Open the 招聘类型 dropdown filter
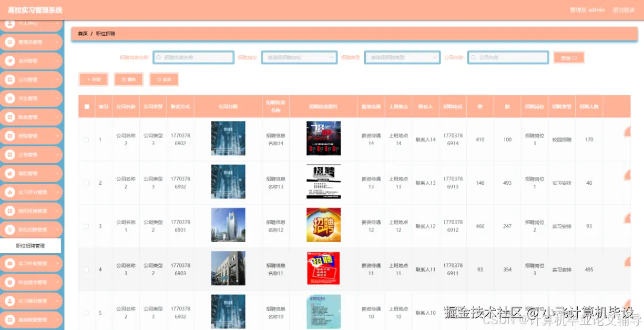 [402, 57]
